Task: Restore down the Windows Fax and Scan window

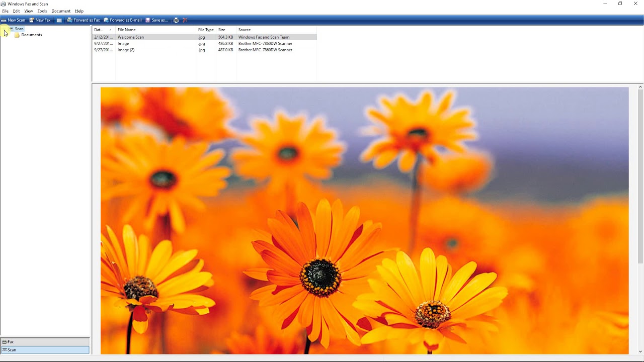Action: pyautogui.click(x=620, y=4)
